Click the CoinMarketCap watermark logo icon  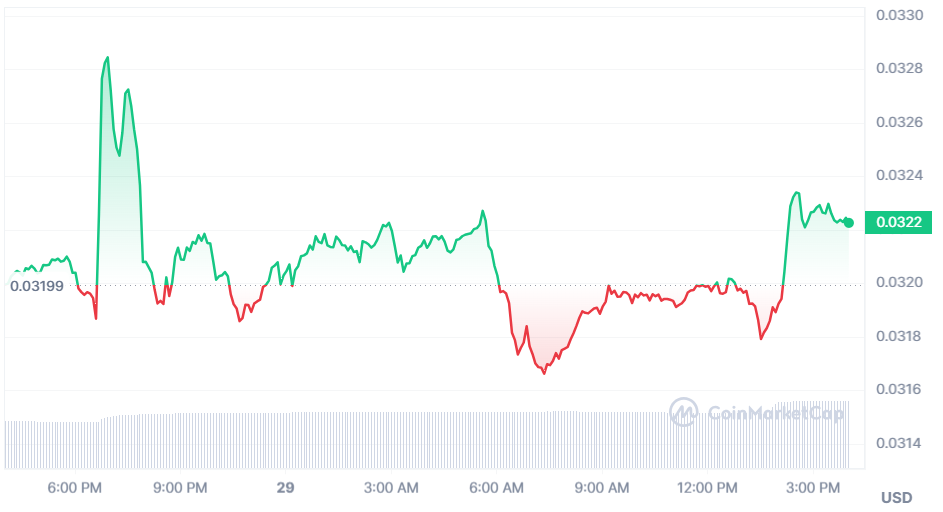pyautogui.click(x=684, y=412)
